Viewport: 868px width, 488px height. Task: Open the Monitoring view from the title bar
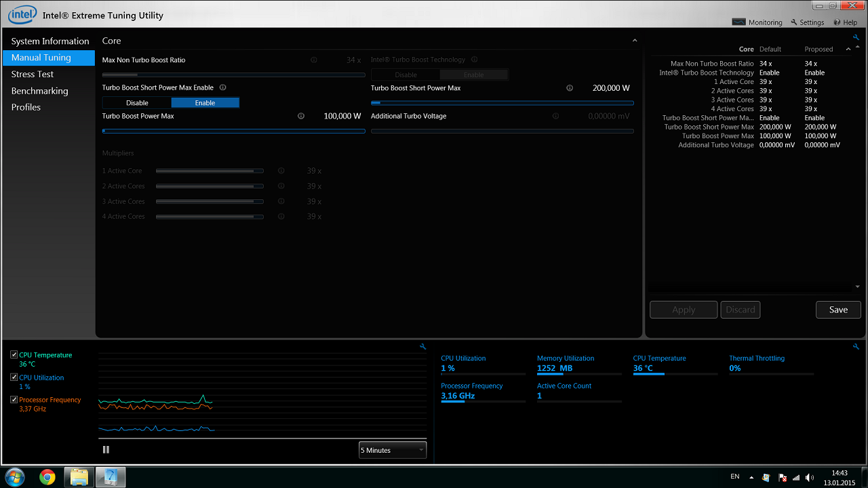click(x=757, y=22)
